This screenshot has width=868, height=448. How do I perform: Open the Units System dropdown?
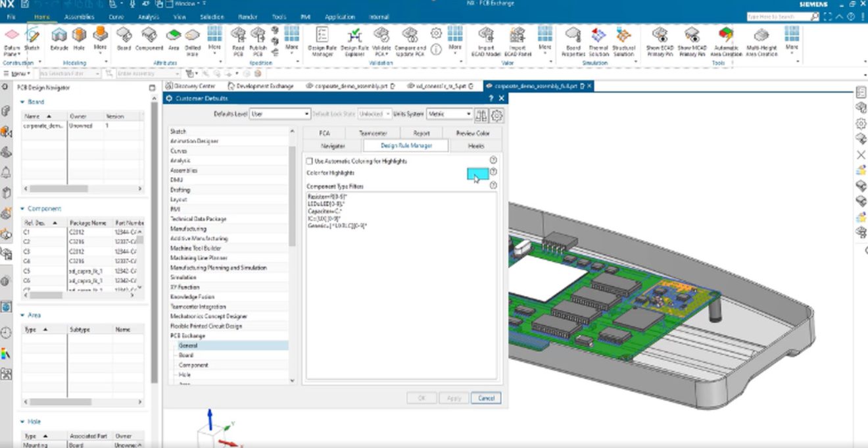pos(469,113)
